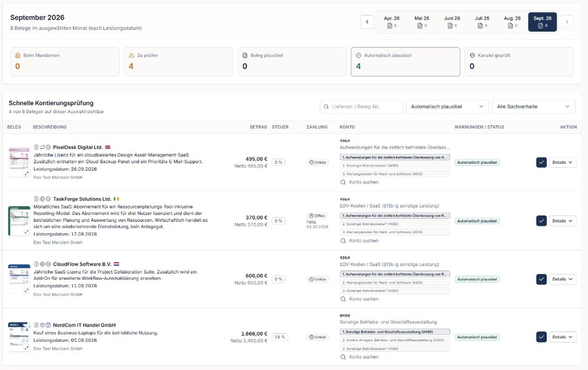This screenshot has height=370, width=588.
Task: Click the Unklar payment status for PixelDesk
Action: point(318,162)
